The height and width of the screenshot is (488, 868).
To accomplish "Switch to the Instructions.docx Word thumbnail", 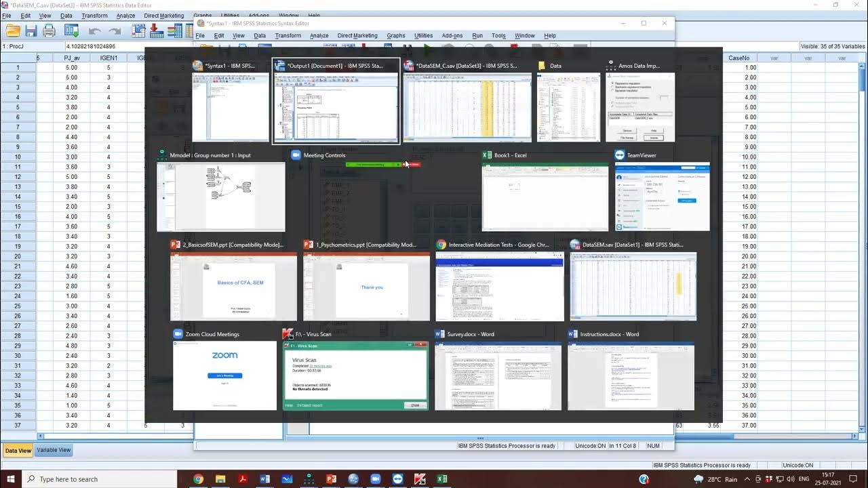I will [x=631, y=375].
